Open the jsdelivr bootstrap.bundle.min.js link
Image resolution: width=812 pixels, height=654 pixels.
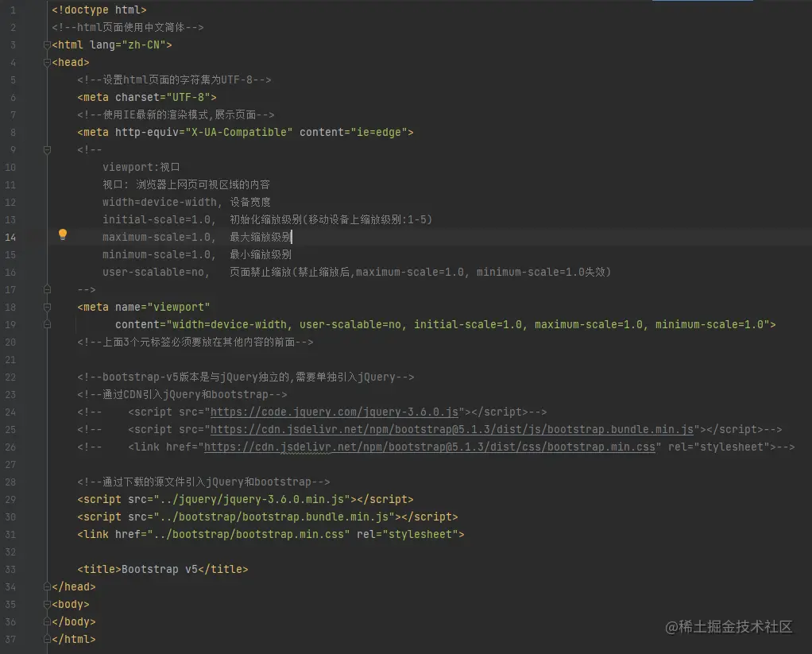451,430
